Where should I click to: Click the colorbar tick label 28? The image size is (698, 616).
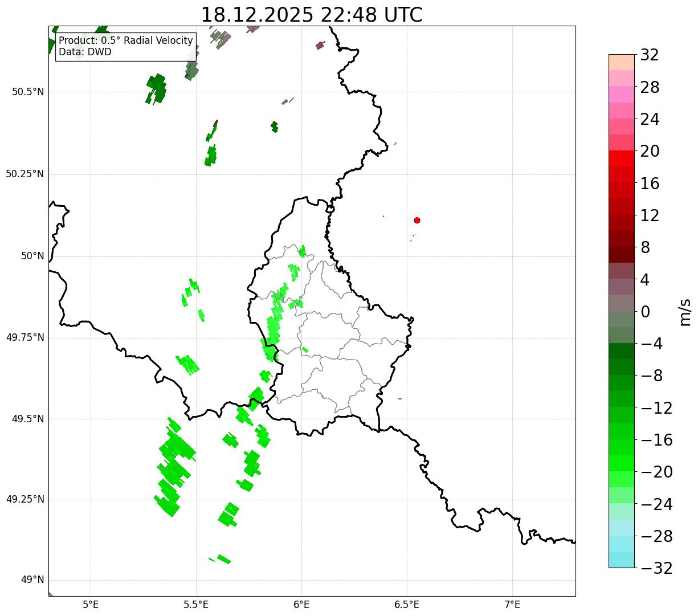pyautogui.click(x=650, y=87)
